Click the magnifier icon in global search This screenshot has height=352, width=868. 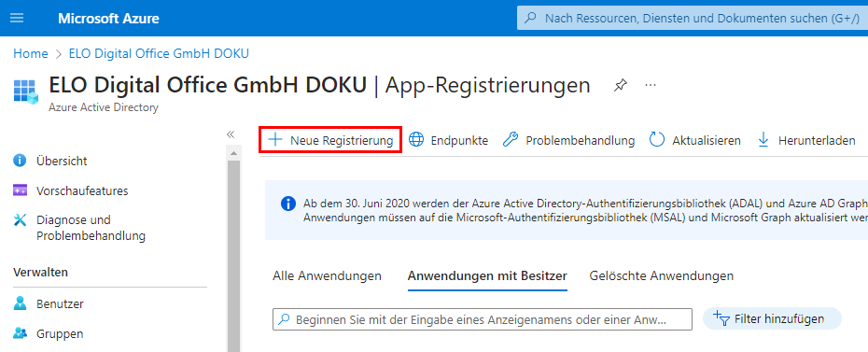[531, 19]
